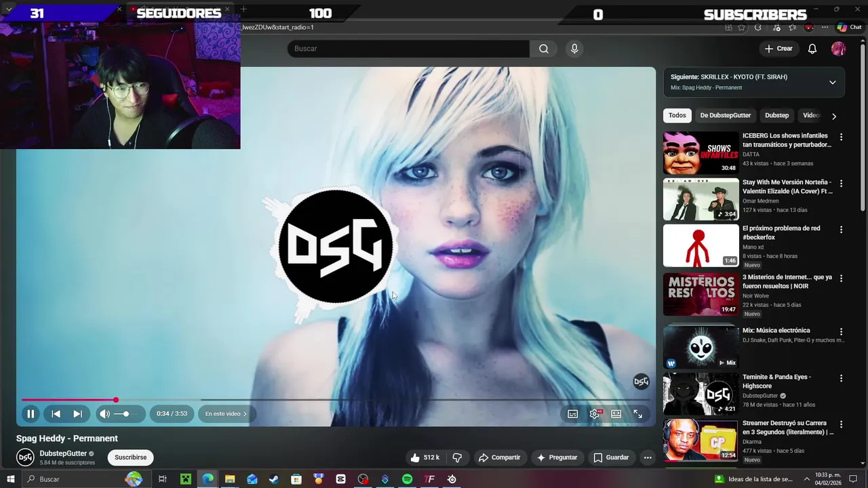Screen dimensions: 868x488
Task: Open 'El próximo problema de red' title
Action: tap(781, 233)
